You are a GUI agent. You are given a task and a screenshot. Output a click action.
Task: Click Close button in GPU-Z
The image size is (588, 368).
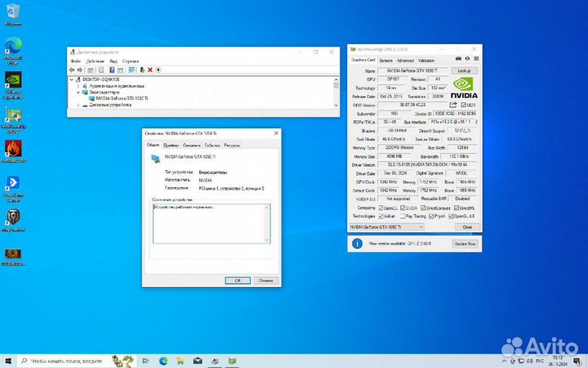click(x=467, y=227)
